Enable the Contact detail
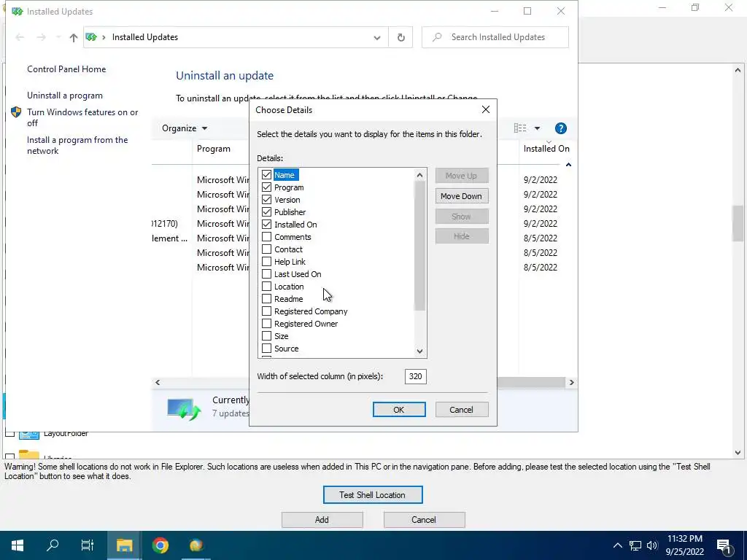The image size is (747, 560). click(x=266, y=249)
